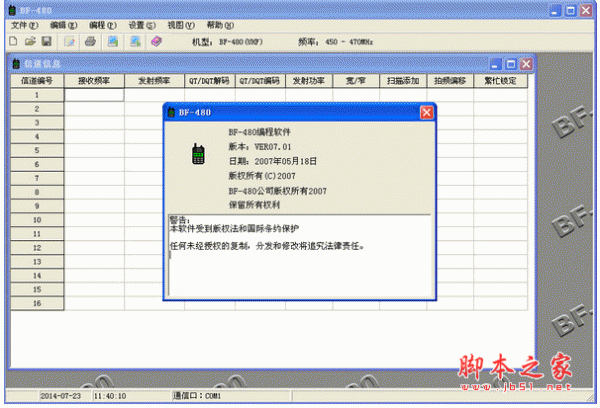
Task: Click the radio icon in BF-480 main title bar
Action: 12,10
